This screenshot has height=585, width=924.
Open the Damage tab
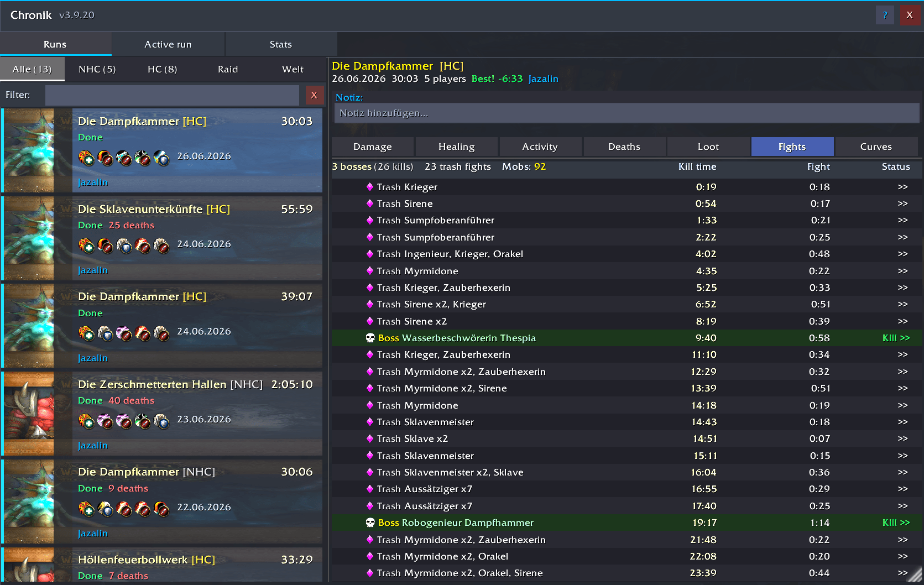coord(373,147)
